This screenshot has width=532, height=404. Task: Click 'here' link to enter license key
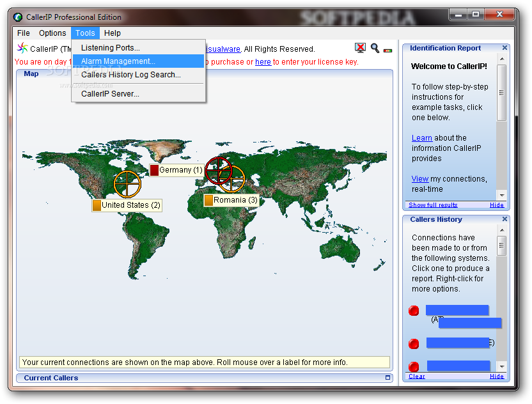[x=263, y=62]
